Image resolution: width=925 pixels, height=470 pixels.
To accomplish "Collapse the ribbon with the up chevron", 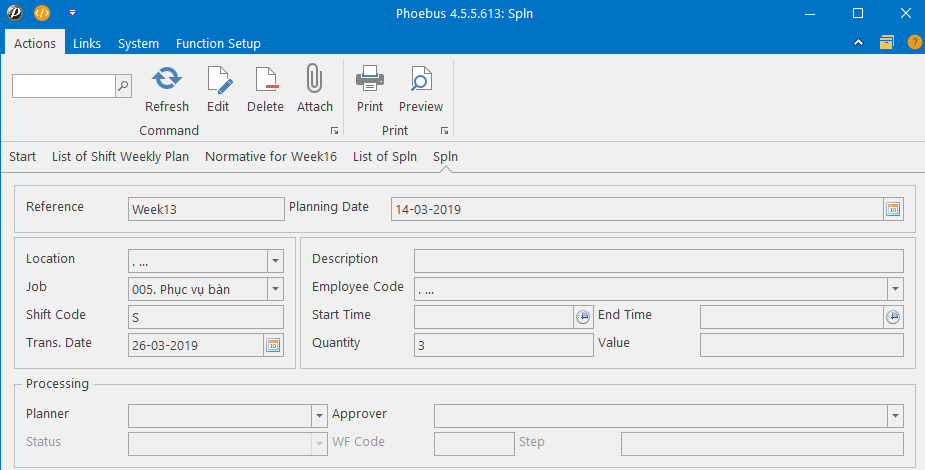I will (859, 42).
